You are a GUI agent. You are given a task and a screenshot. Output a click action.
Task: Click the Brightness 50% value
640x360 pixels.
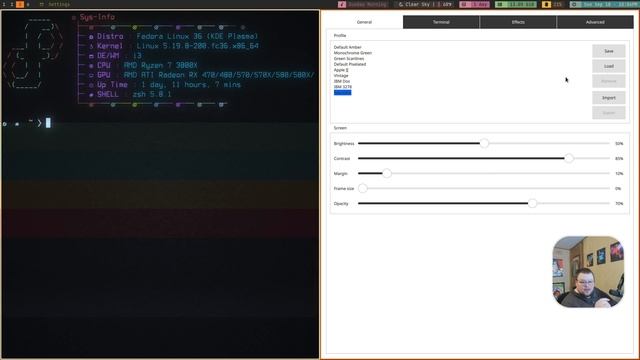[619, 144]
